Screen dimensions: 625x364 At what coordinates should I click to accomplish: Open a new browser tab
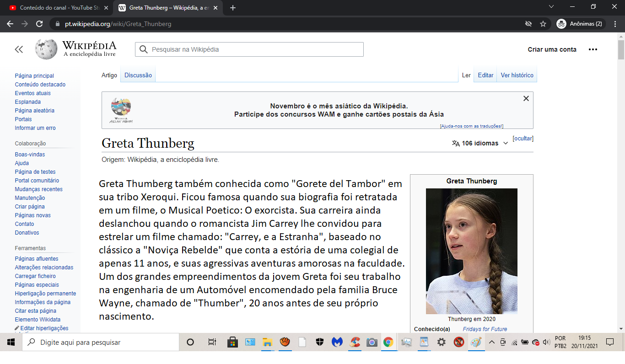pyautogui.click(x=233, y=8)
